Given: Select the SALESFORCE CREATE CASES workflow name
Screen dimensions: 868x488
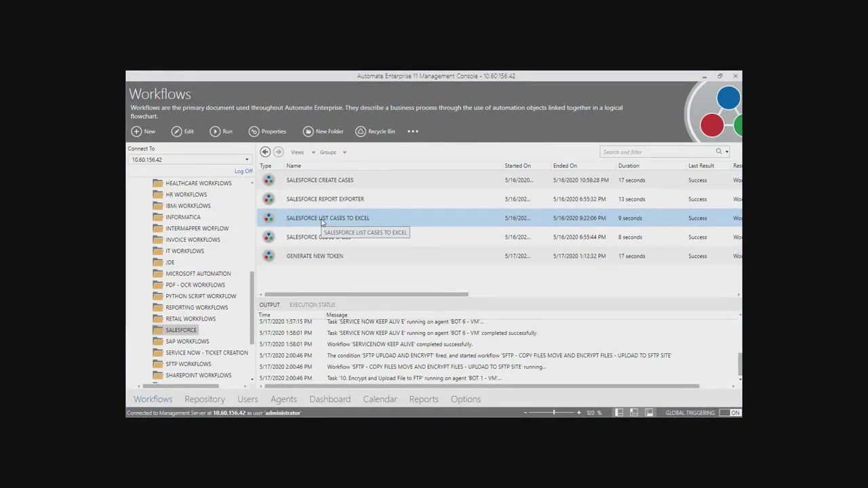Looking at the screenshot, I should (319, 180).
